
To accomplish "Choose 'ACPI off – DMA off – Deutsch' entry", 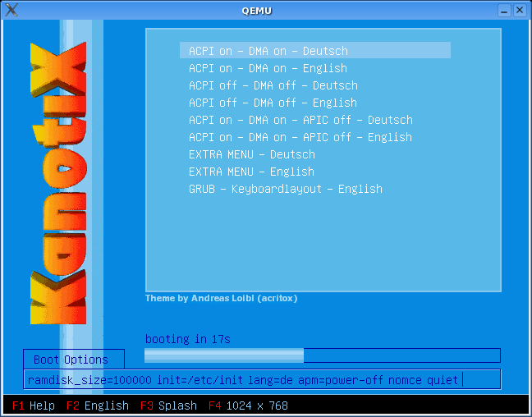I will (273, 85).
